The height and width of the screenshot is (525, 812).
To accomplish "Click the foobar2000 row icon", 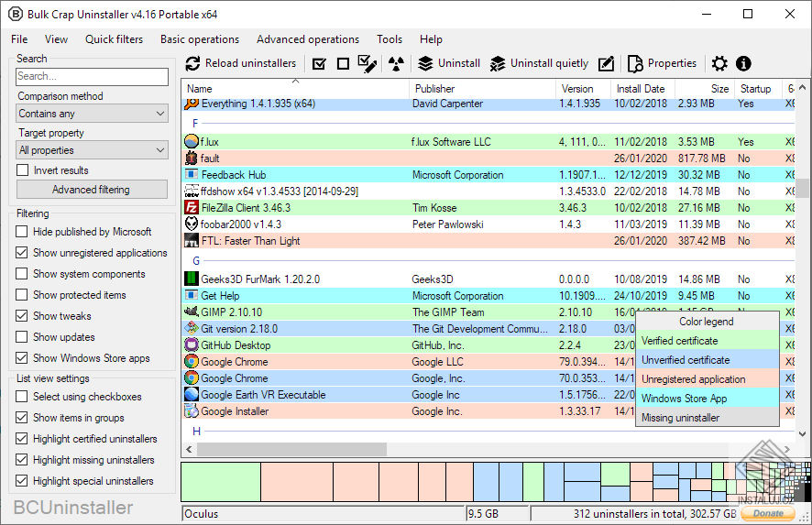I will pyautogui.click(x=192, y=224).
